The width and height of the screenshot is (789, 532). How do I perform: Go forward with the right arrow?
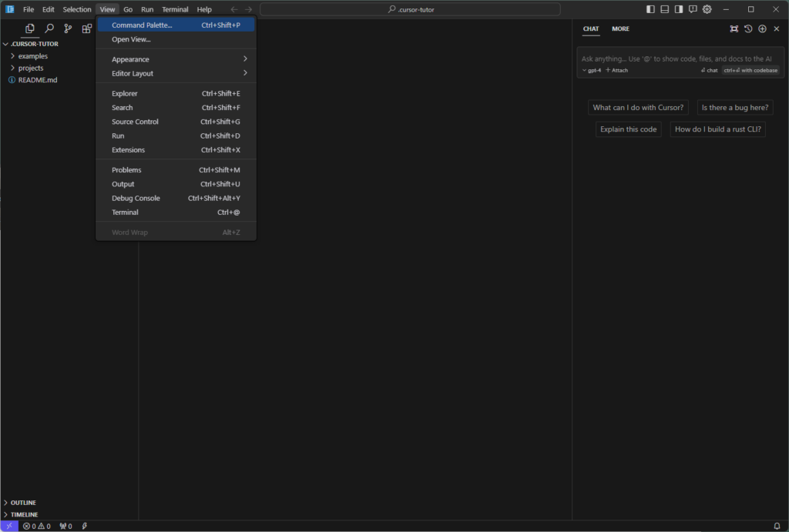click(249, 9)
